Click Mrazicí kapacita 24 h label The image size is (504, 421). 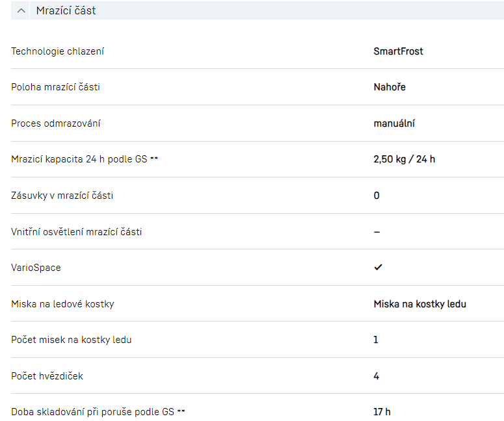[79, 159]
